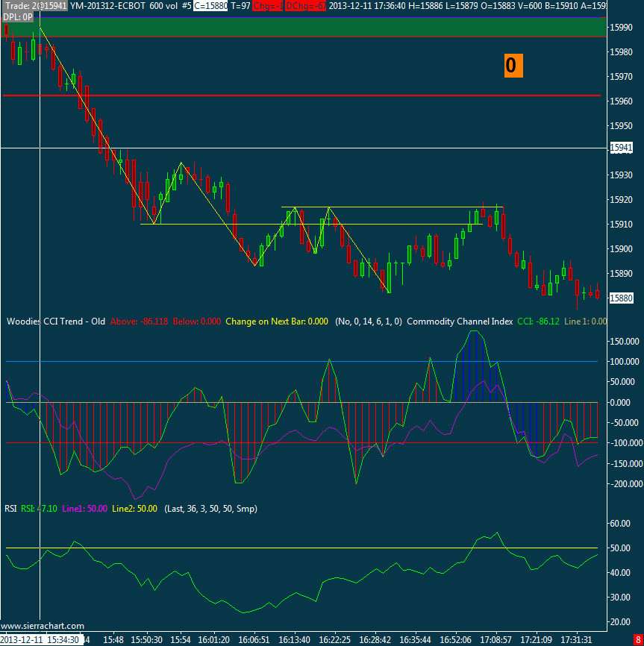Viewport: 644px width, 646px height.
Task: Click the red 8 indicator in the corner
Action: (x=638, y=640)
